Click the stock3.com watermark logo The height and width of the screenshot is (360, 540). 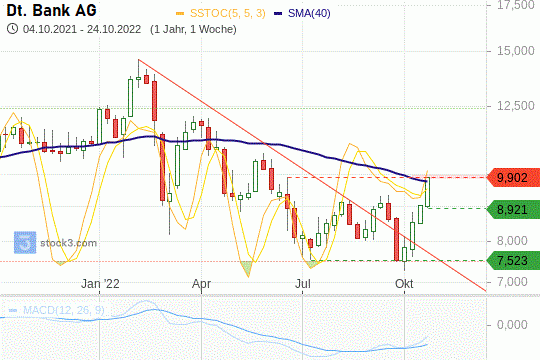click(25, 243)
